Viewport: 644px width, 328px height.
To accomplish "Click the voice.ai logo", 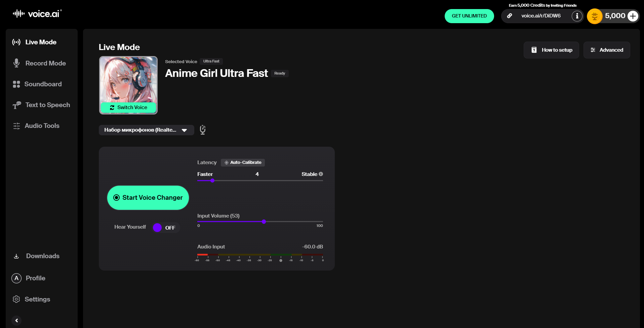I will pos(37,14).
